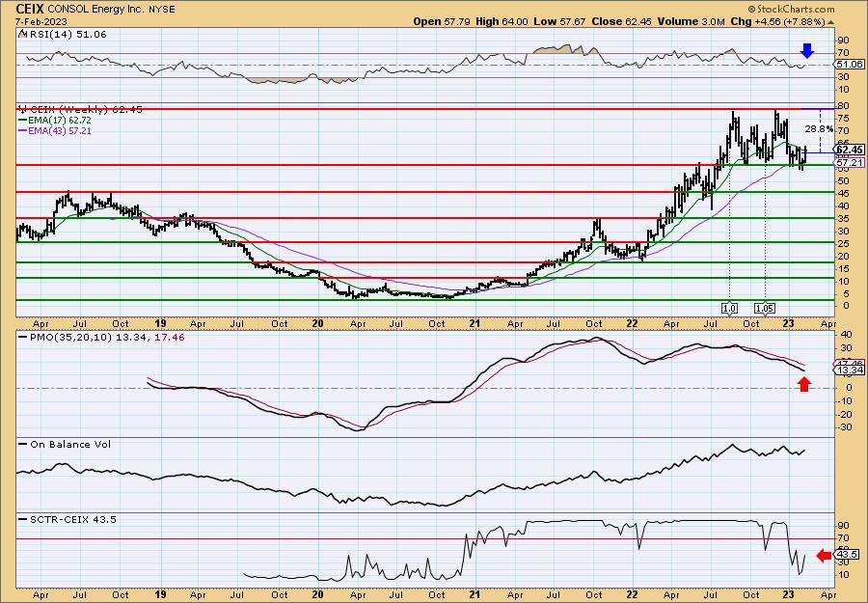This screenshot has width=868, height=603.
Task: Select the 1.05 marker box on price chart
Action: point(765,308)
